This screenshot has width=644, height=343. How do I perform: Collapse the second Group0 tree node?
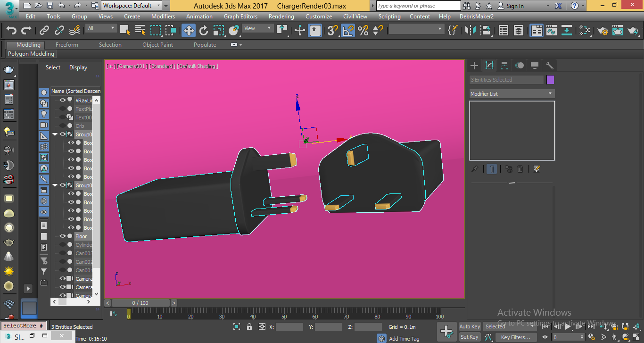click(x=55, y=185)
